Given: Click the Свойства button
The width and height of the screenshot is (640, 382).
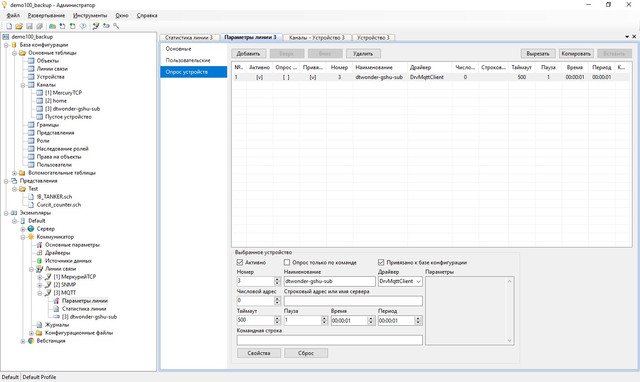Looking at the screenshot, I should coord(259,353).
